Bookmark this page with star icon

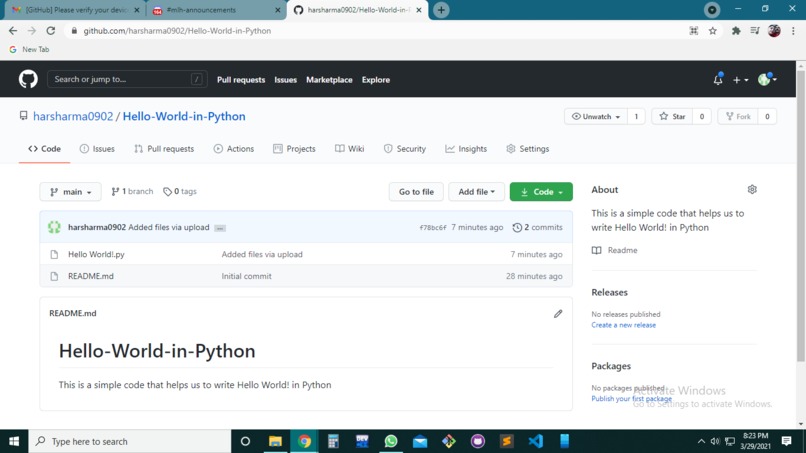click(712, 31)
